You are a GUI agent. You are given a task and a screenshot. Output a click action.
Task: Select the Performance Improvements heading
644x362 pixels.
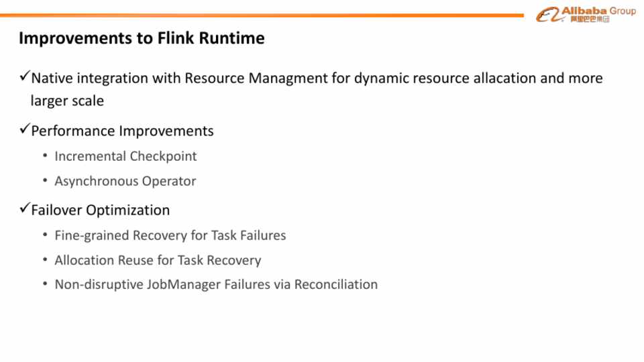click(122, 131)
